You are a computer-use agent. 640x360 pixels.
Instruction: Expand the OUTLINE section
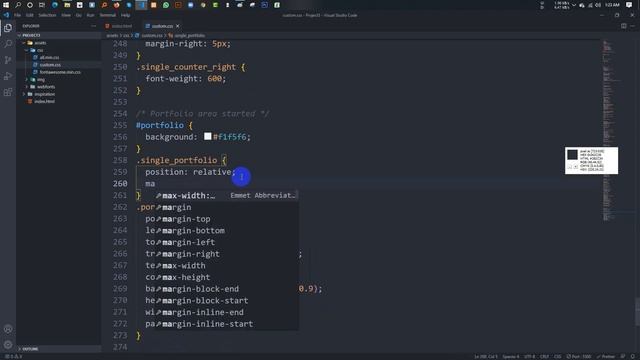point(59,349)
